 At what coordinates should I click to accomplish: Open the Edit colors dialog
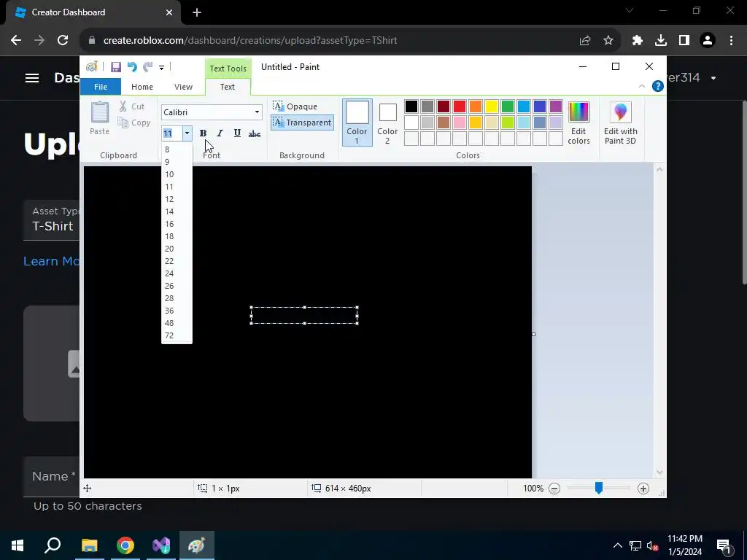(578, 122)
